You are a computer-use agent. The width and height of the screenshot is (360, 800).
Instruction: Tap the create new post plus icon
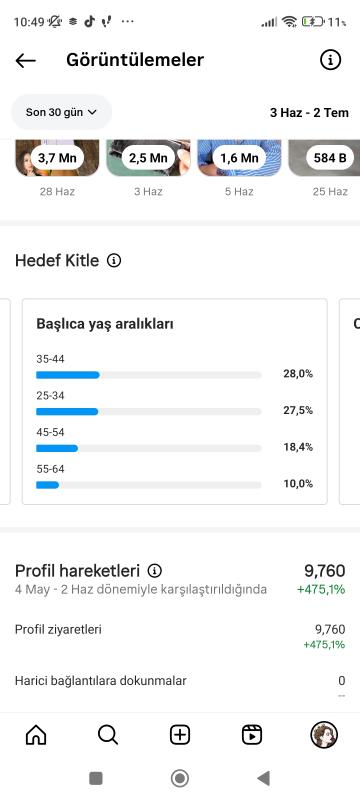[x=180, y=735]
